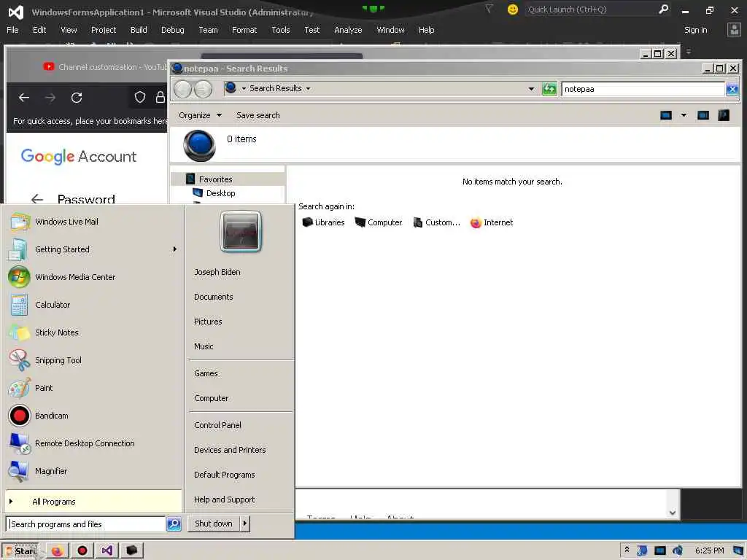Expand the address bar history dropdown

click(x=531, y=88)
